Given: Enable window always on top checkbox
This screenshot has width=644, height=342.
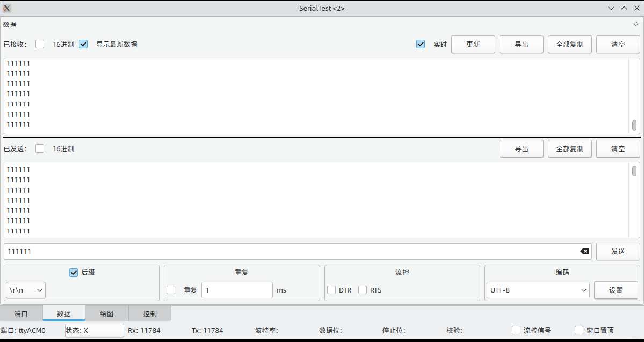Looking at the screenshot, I should pos(579,330).
